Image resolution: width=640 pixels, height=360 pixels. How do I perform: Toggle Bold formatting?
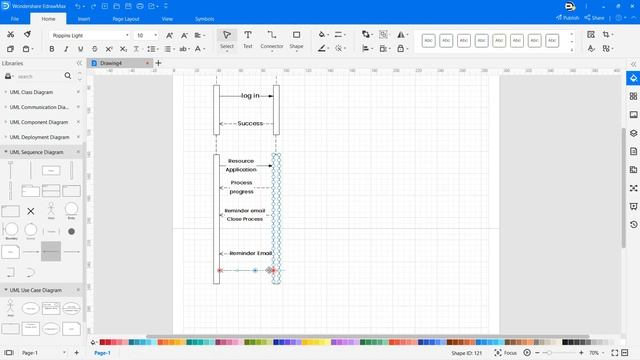[52, 49]
